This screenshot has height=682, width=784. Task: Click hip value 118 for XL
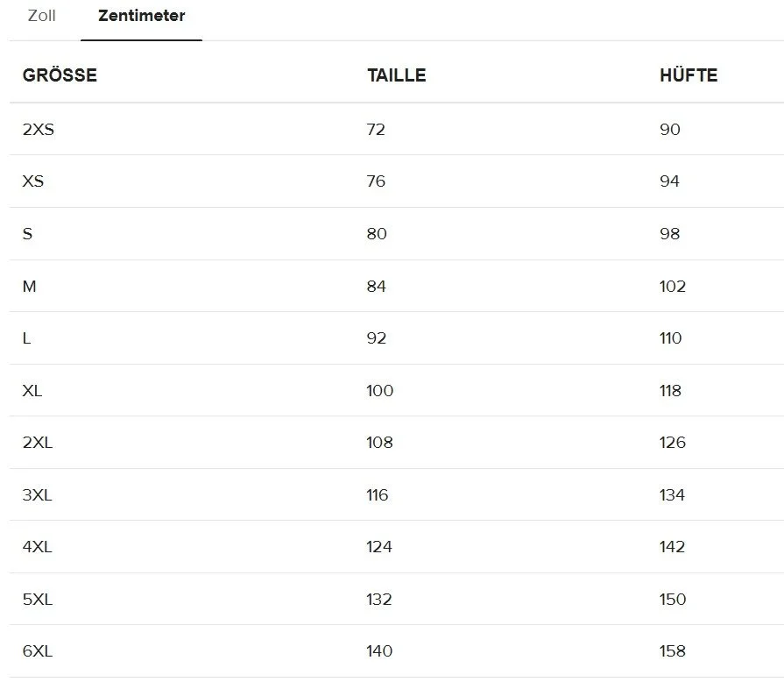pos(670,390)
